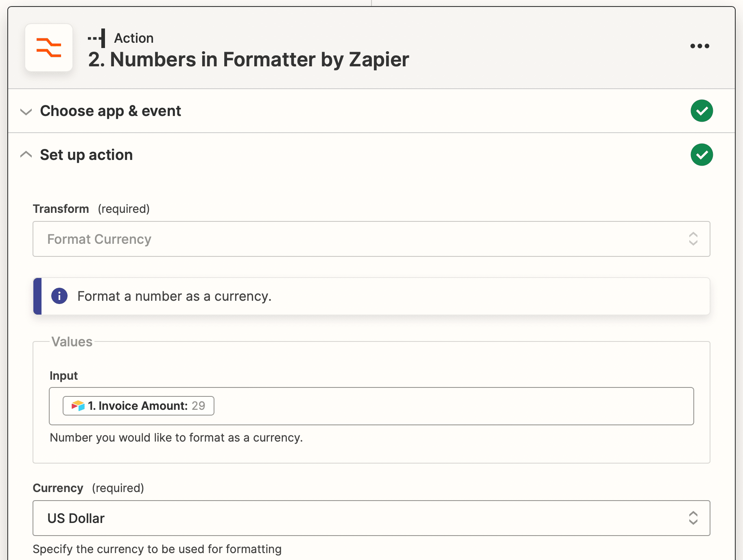Click the green check beside Set up action

coord(701,155)
